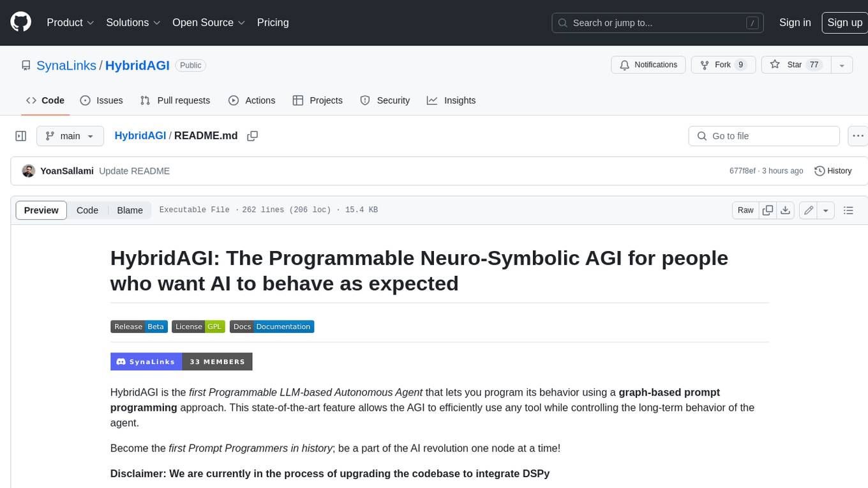Go to HybridAGI root in breadcrumb
This screenshot has height=488, width=868.
point(140,136)
